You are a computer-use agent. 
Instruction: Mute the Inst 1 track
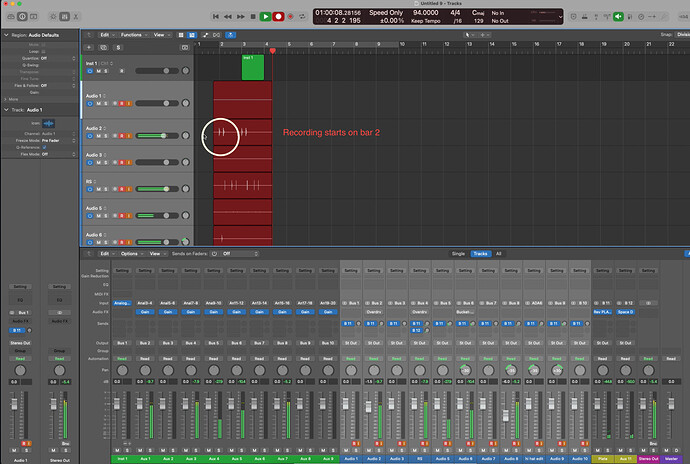point(99,71)
